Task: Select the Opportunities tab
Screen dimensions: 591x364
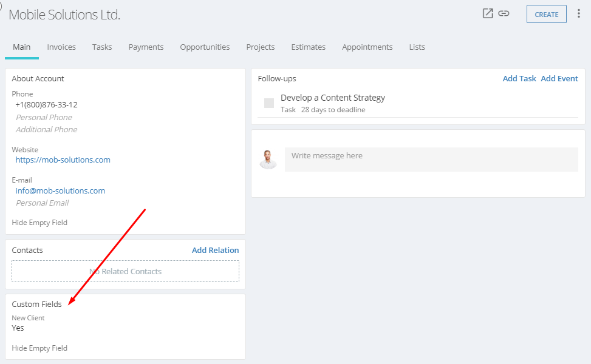Action: tap(205, 47)
